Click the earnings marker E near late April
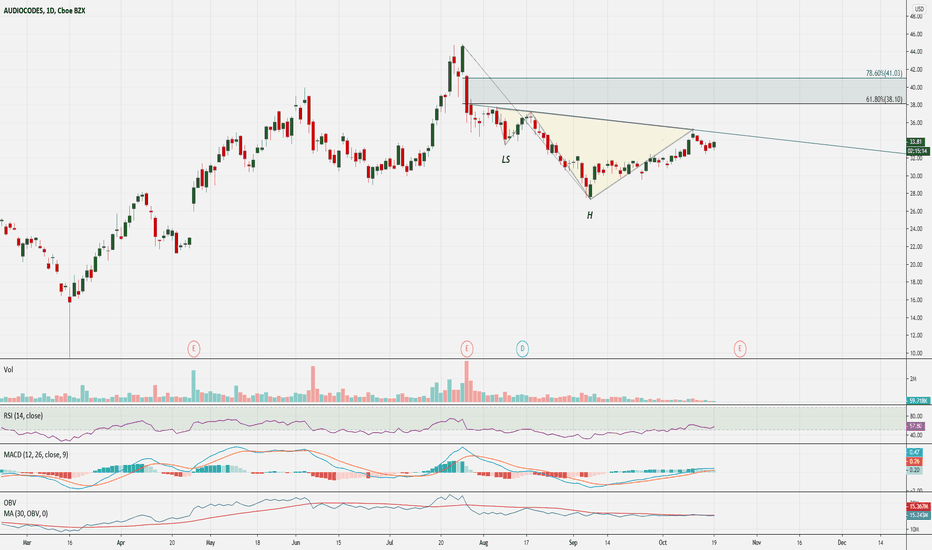The height and width of the screenshot is (550, 932). pyautogui.click(x=194, y=348)
